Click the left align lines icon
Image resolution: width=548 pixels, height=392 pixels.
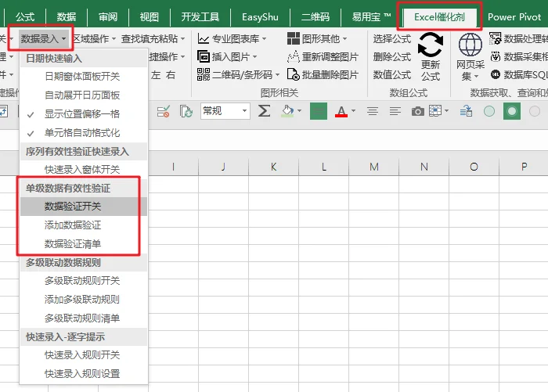(395, 111)
